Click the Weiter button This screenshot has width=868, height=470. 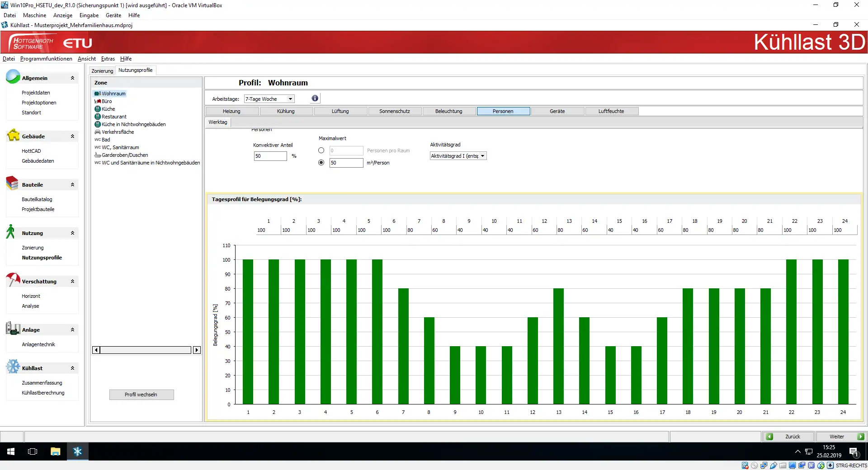pos(840,437)
